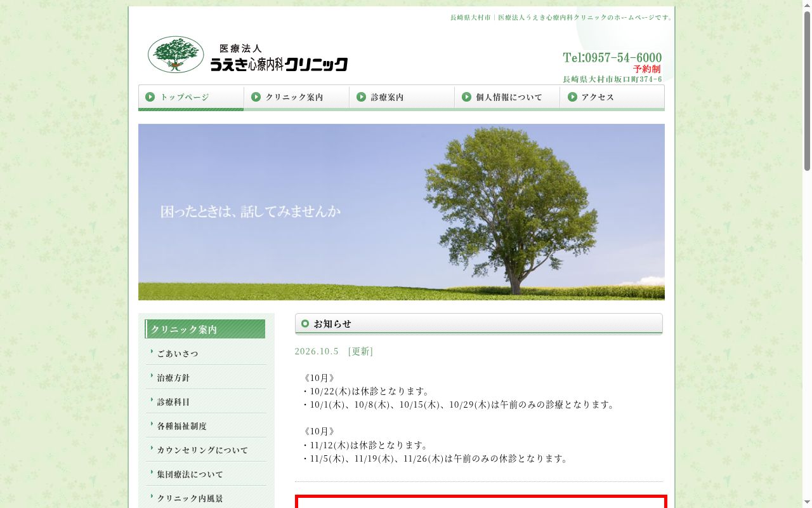
Task: Click the 2026.10.5 [更新] date text
Action: point(334,351)
